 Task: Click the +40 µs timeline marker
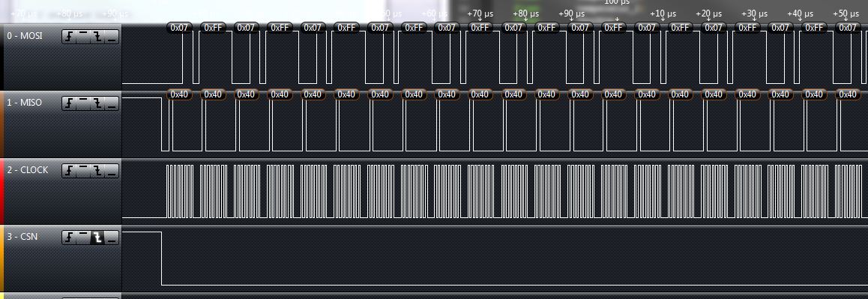click(800, 13)
